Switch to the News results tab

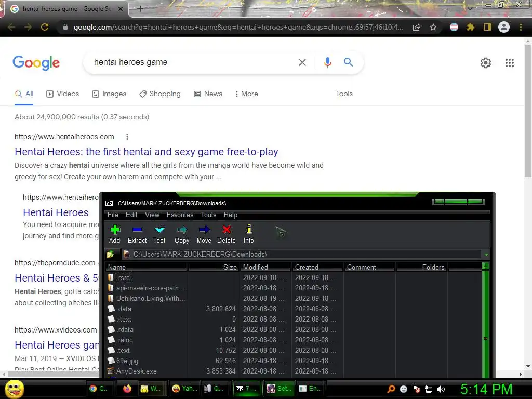(x=208, y=94)
